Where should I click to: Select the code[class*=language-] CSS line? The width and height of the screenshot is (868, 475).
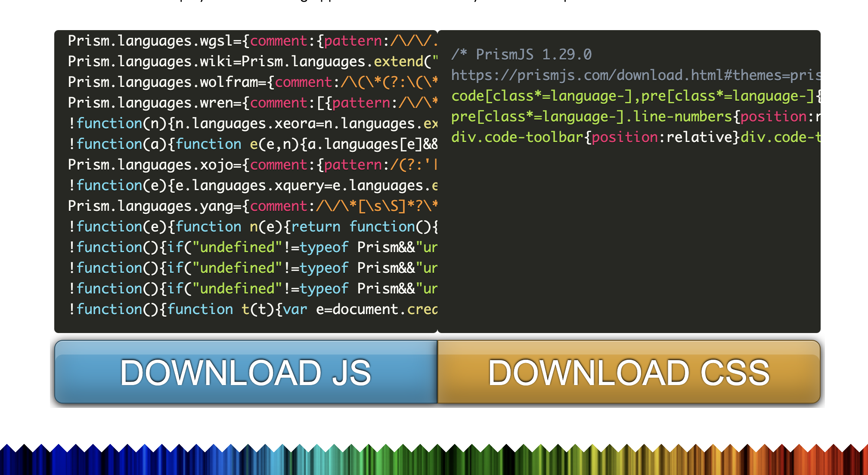636,96
